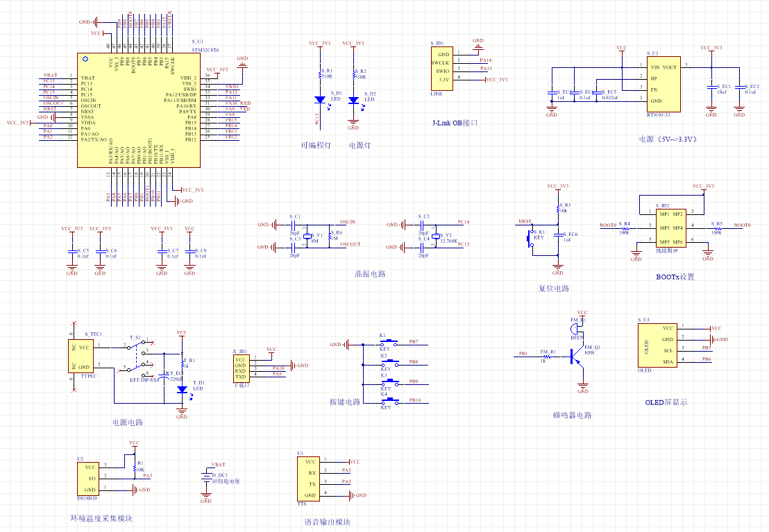Select the TTS voice output module block

309,479
